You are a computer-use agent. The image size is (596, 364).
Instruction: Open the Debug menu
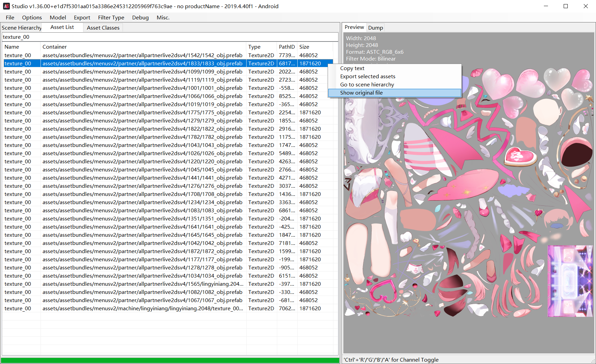click(x=140, y=17)
